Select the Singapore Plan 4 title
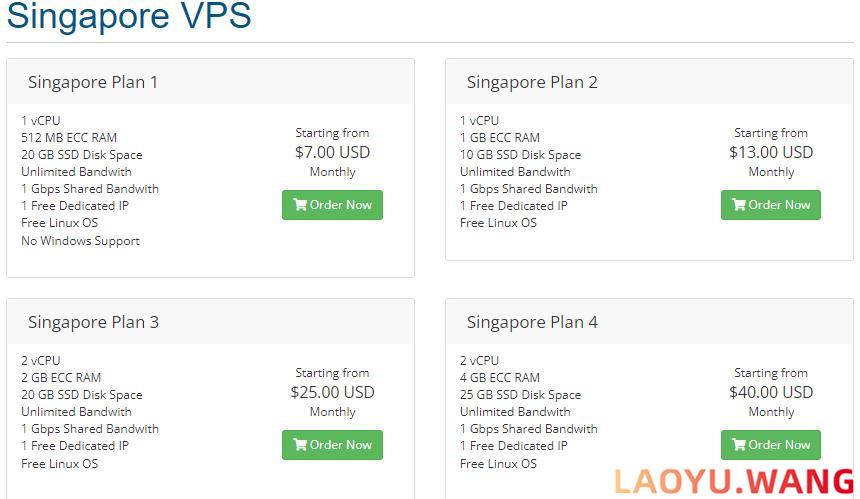The image size is (860, 499). click(532, 322)
